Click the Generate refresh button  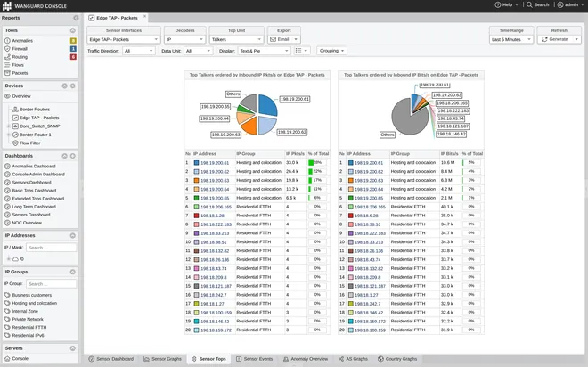pos(555,39)
